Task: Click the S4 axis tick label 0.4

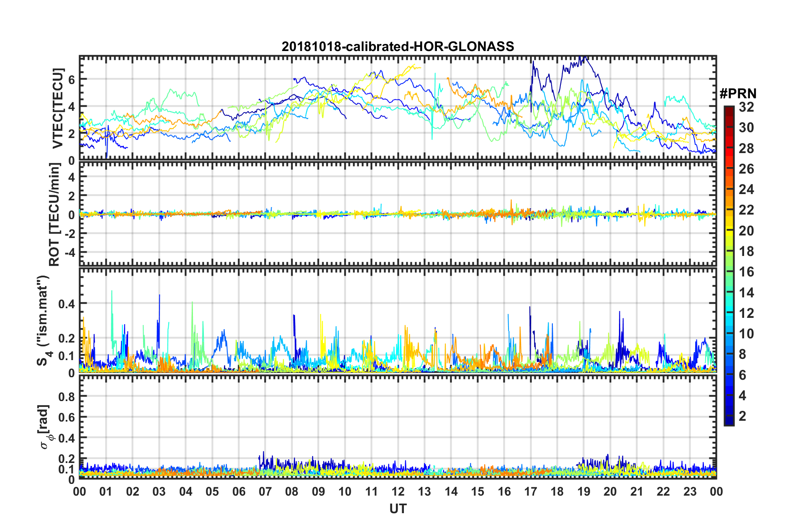Action: [x=67, y=304]
